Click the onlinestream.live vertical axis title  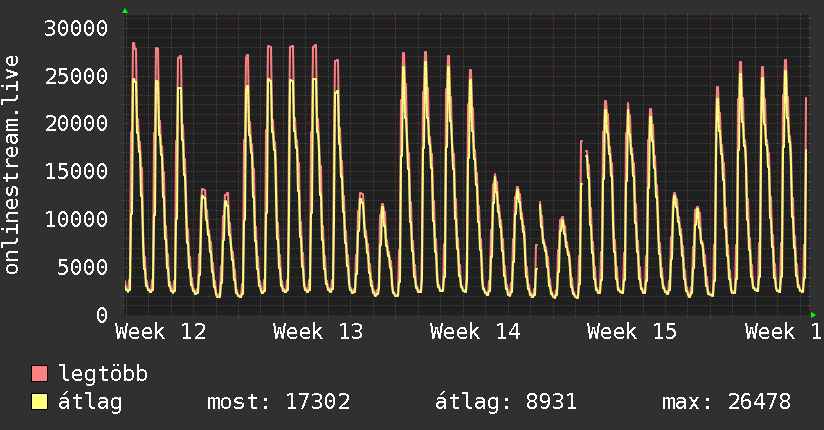click(12, 165)
